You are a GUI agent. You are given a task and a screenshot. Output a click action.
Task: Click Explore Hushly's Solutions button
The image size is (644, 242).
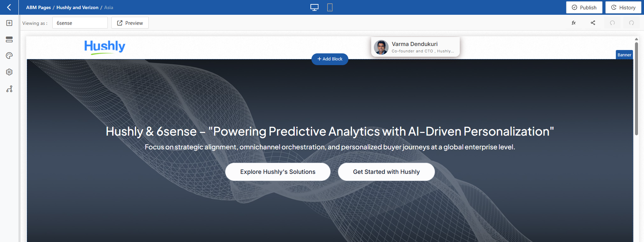tap(278, 172)
